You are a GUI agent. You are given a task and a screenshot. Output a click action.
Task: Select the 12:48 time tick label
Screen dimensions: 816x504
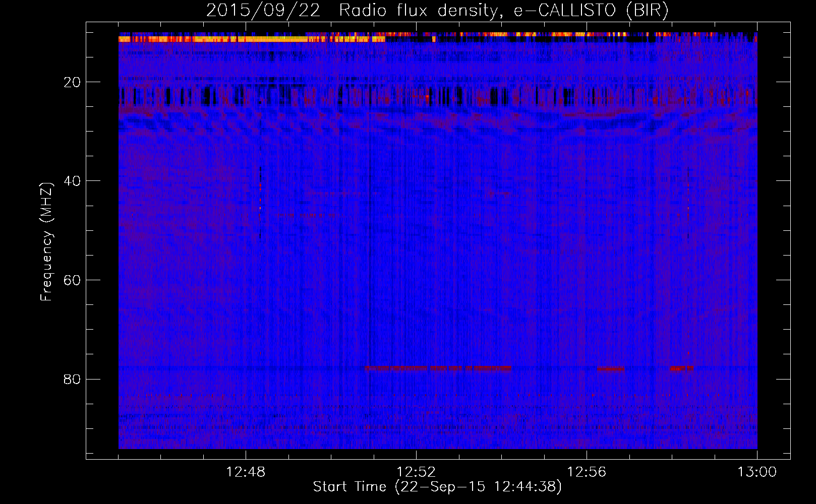click(246, 472)
